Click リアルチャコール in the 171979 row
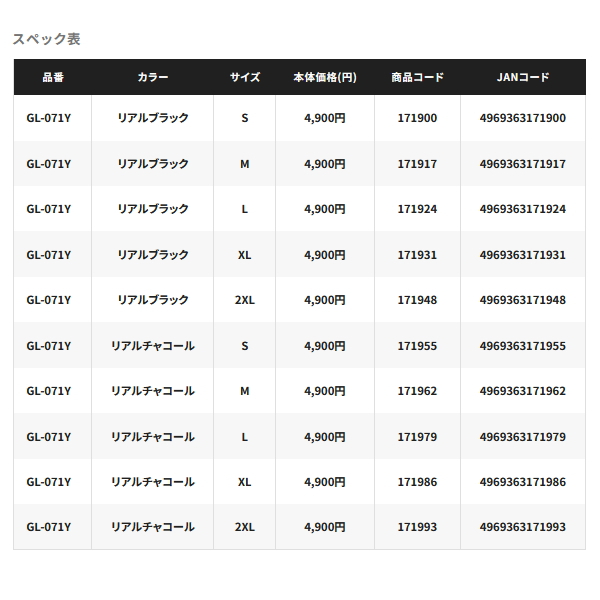The width and height of the screenshot is (600, 600). click(x=153, y=437)
